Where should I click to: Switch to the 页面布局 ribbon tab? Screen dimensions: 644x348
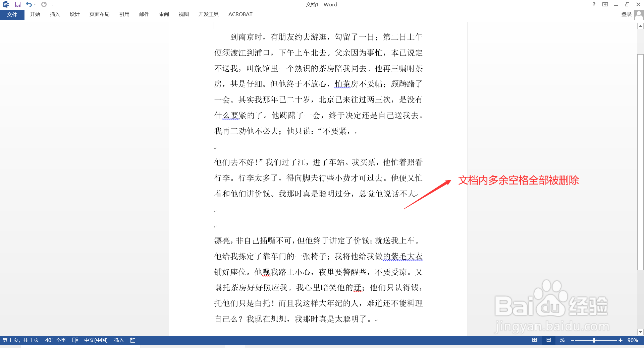point(100,14)
